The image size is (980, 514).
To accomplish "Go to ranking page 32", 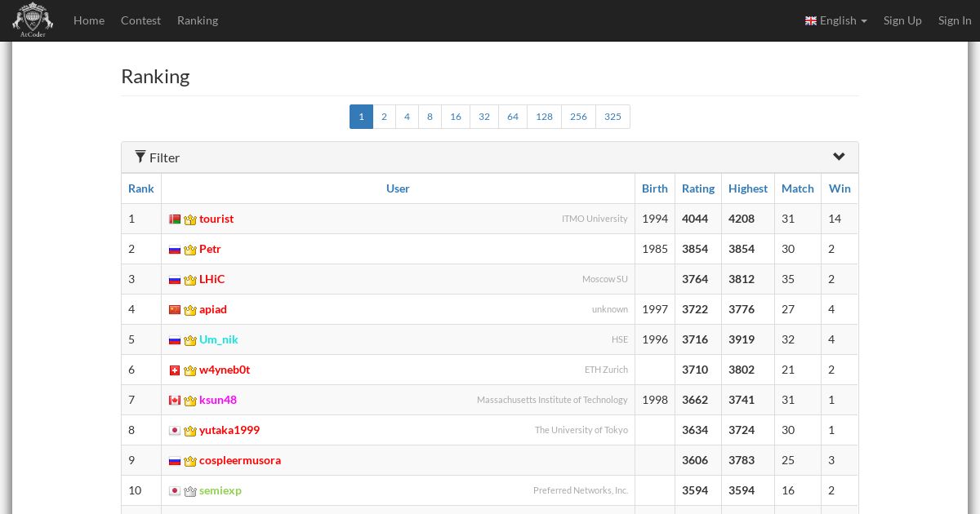I will (x=484, y=117).
